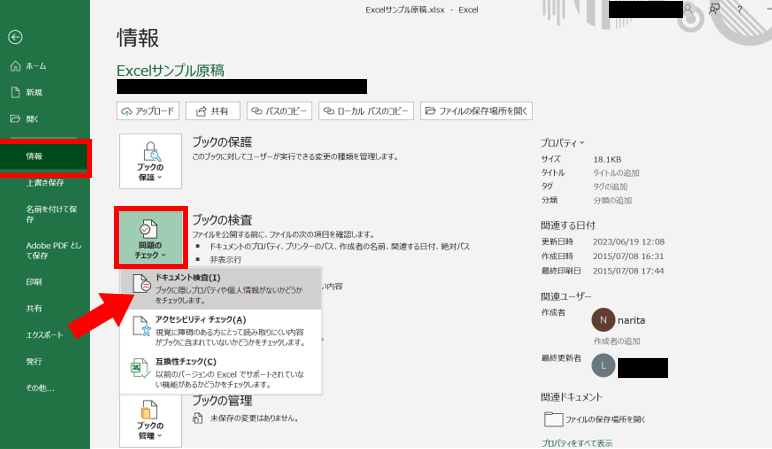Click the 更新日時 value 2023/06/19 12:08
772x449 pixels.
click(x=629, y=242)
